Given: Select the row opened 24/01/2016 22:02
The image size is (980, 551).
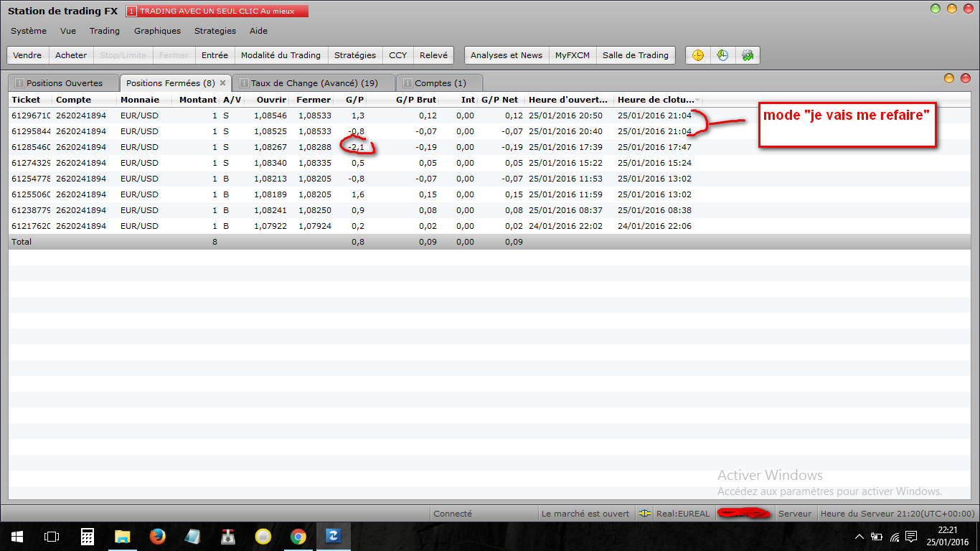Looking at the screenshot, I should point(490,226).
